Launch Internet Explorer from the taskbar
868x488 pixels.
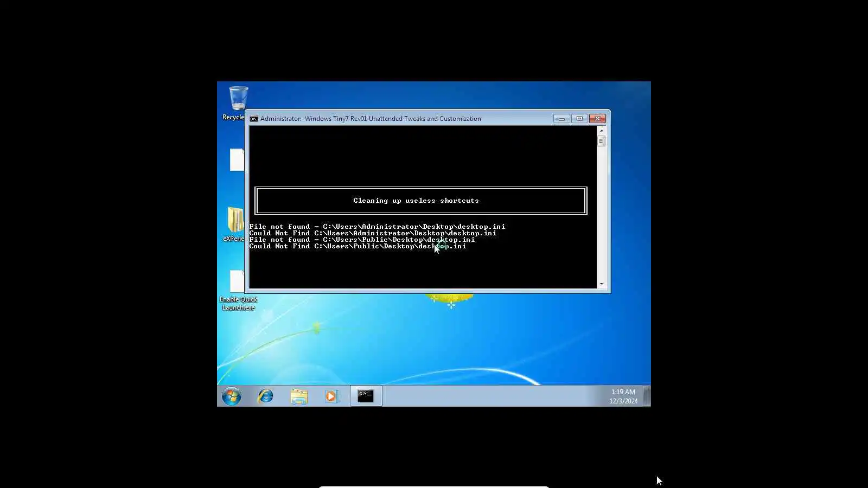click(265, 396)
